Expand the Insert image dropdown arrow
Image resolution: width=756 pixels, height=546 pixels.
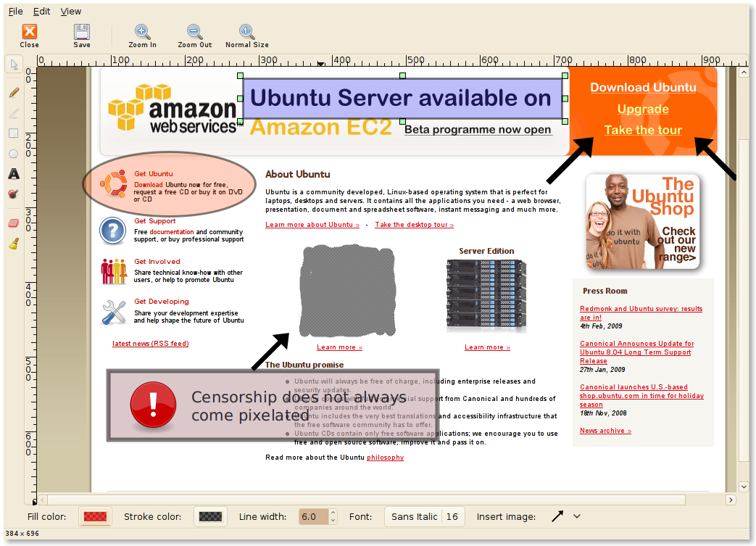click(x=577, y=516)
